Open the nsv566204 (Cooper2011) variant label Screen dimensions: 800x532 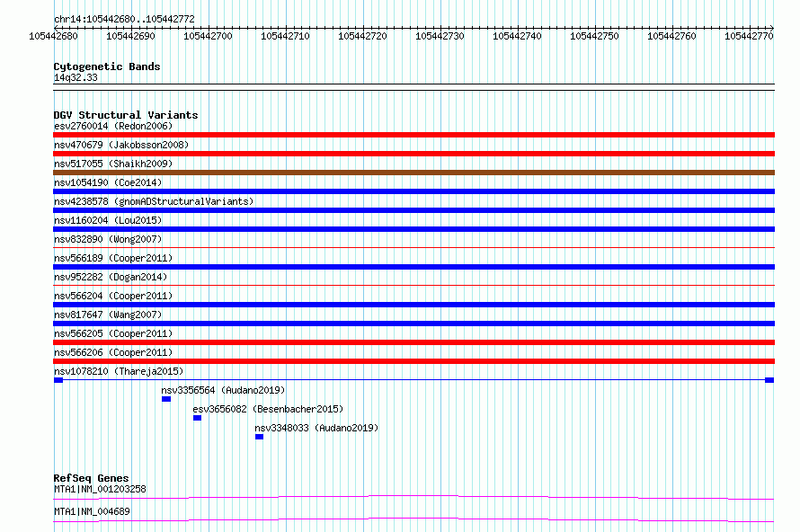(113, 296)
